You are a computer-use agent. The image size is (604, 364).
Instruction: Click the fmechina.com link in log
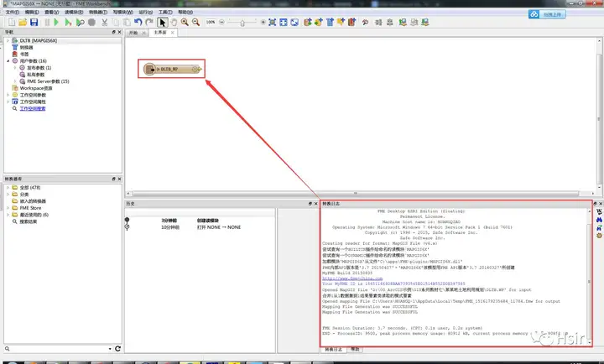[x=352, y=278]
